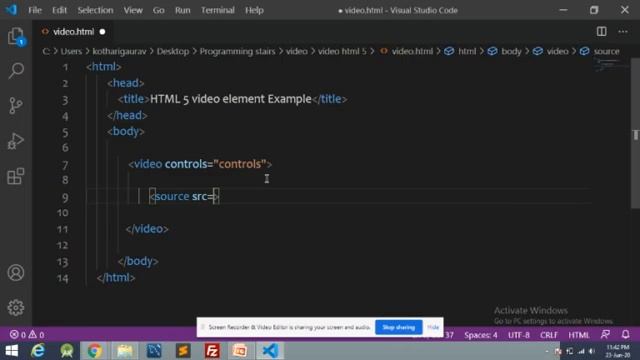Click the VS Code logo in title bar
The height and width of the screenshot is (360, 640).
11,9
